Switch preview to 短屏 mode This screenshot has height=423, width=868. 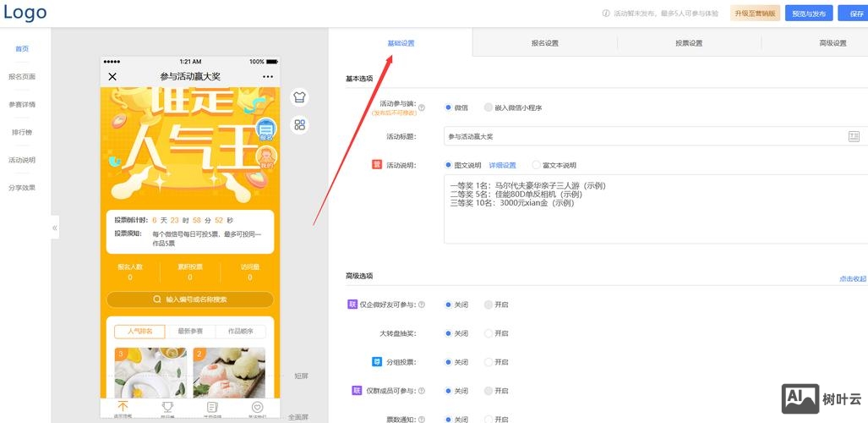click(301, 376)
